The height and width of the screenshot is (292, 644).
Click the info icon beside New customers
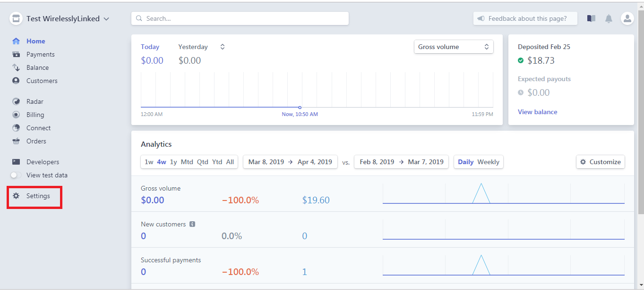coord(192,224)
